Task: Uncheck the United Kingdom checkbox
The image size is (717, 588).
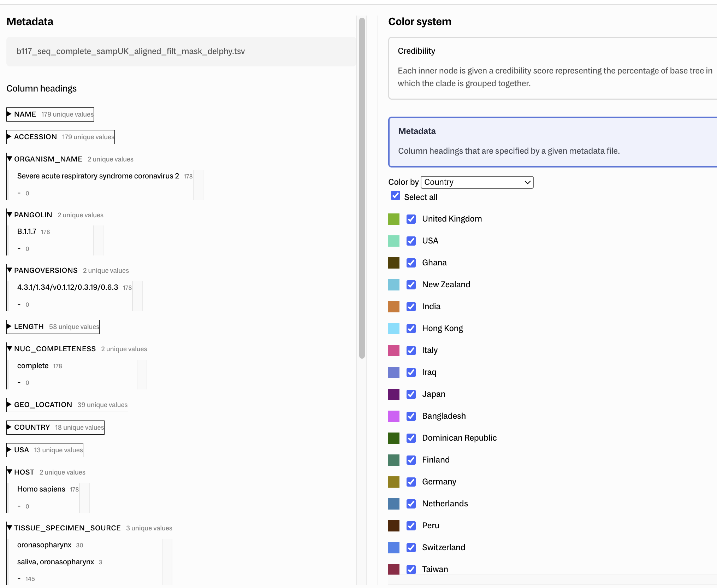Action: [x=411, y=219]
